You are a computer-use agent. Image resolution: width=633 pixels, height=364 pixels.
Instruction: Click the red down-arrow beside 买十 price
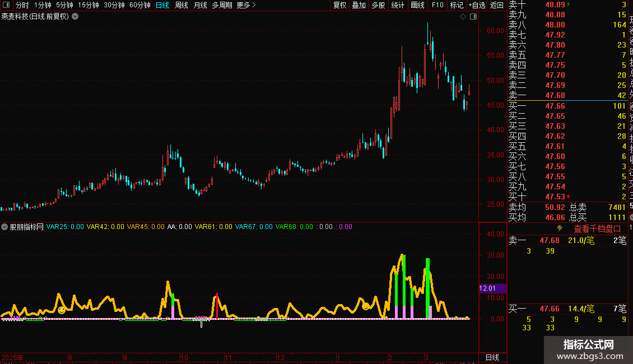click(x=569, y=197)
